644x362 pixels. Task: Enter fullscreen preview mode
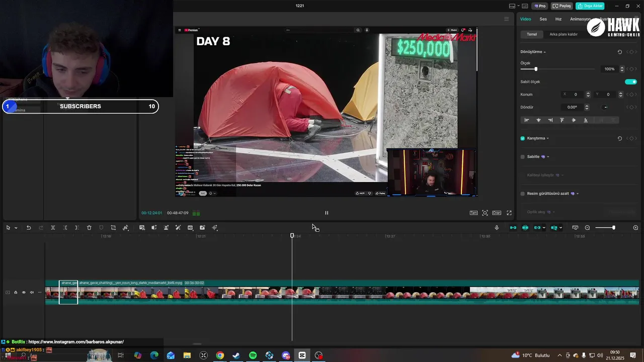(509, 213)
